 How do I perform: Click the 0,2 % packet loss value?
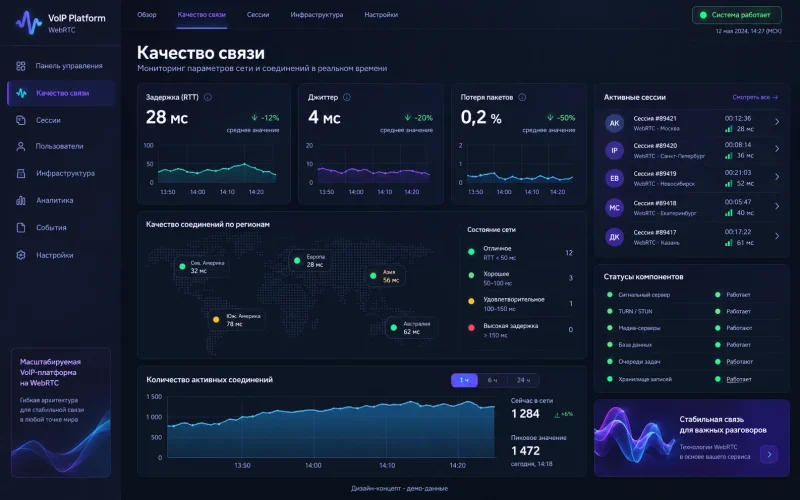tap(481, 118)
